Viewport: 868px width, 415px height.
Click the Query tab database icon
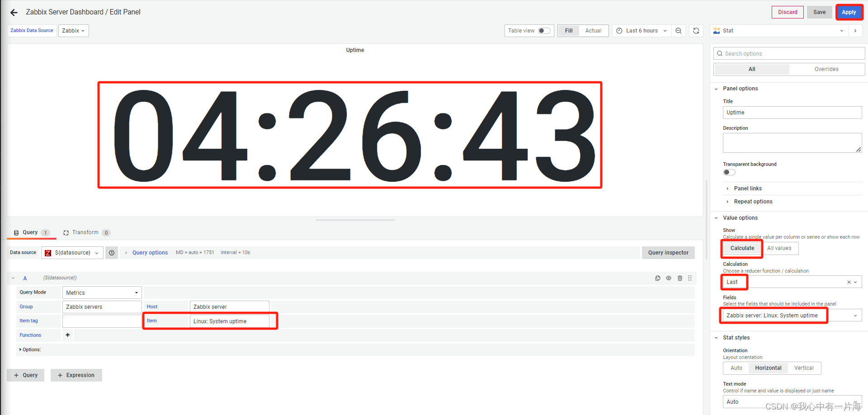tap(16, 232)
